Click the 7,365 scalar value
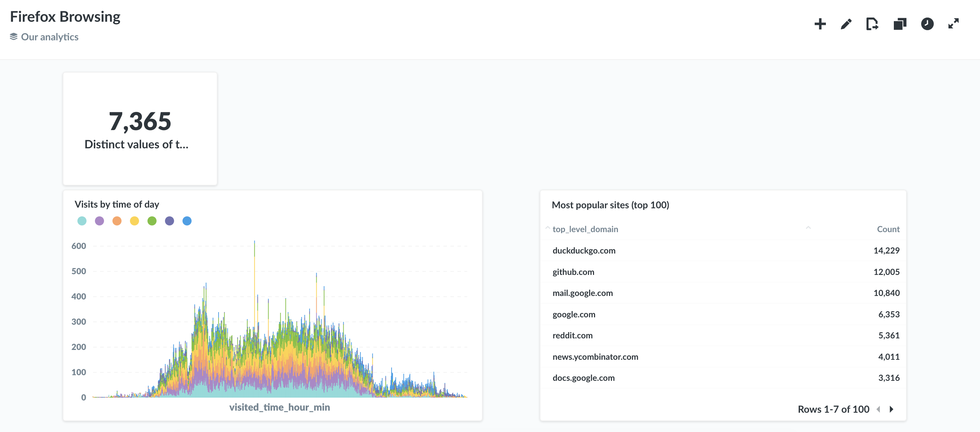The image size is (980, 432). pos(140,122)
